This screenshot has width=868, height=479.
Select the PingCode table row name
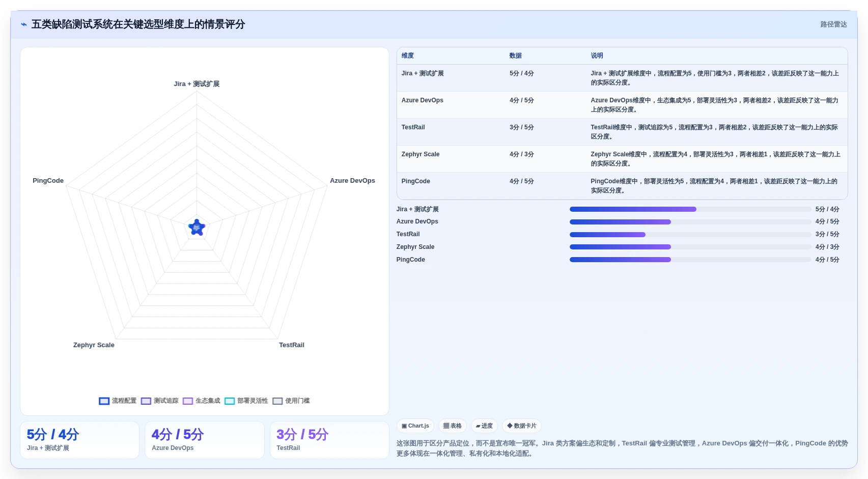coord(415,181)
